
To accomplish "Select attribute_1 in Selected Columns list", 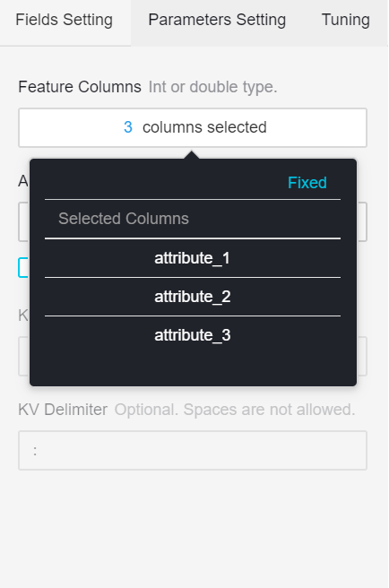I will [x=193, y=258].
